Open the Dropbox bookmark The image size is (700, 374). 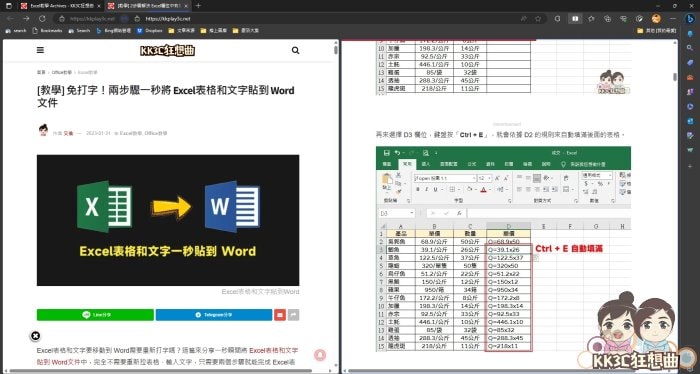(150, 31)
